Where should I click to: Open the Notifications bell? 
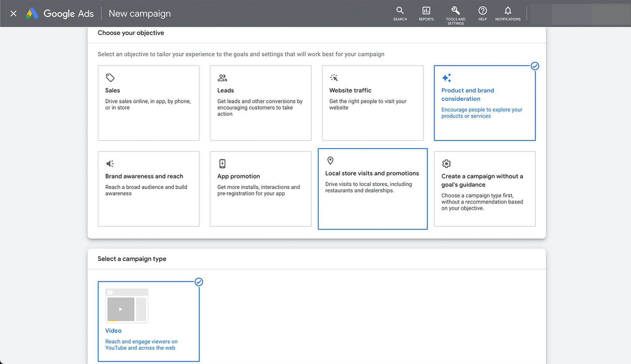tap(508, 13)
